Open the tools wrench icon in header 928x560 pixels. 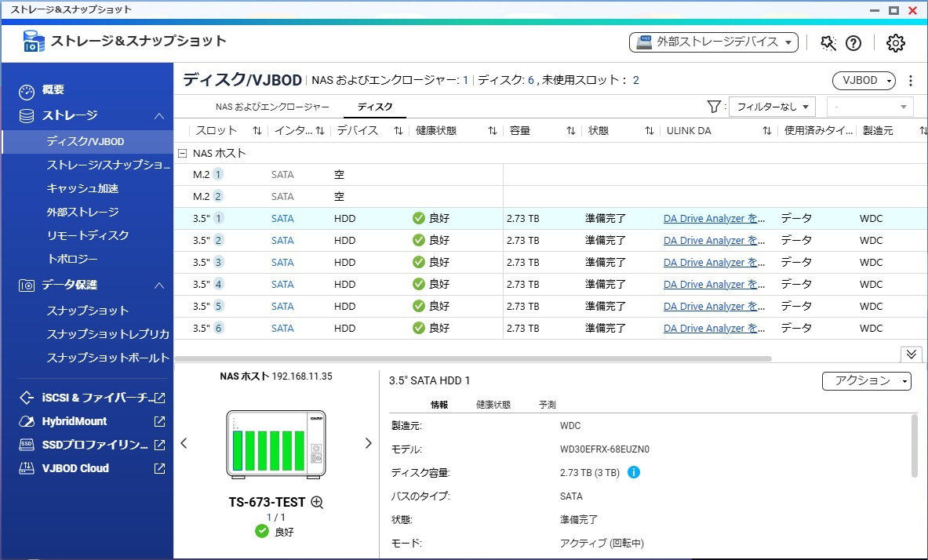(x=828, y=42)
